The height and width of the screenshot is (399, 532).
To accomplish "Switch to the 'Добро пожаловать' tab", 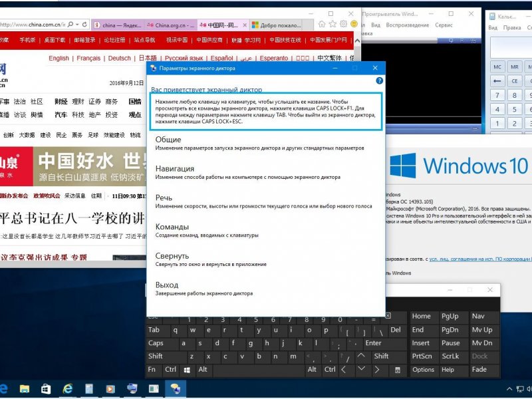I will pos(276,25).
